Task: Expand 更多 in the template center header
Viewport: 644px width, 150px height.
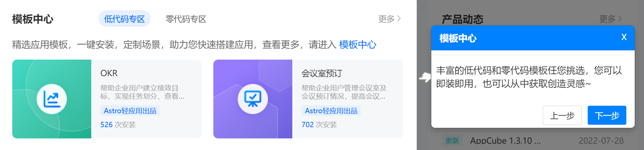Action: tap(390, 19)
